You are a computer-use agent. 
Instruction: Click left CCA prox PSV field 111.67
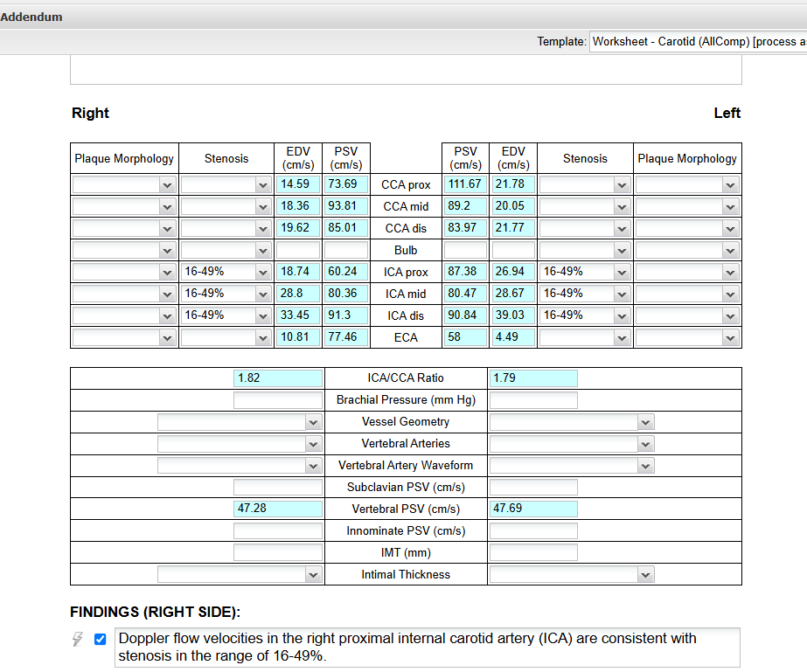click(465, 184)
